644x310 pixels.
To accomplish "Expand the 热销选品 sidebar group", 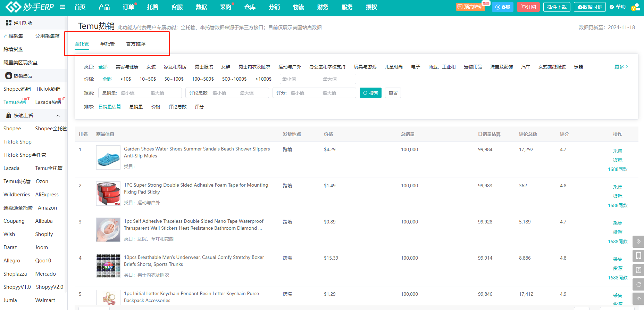I will click(x=23, y=76).
